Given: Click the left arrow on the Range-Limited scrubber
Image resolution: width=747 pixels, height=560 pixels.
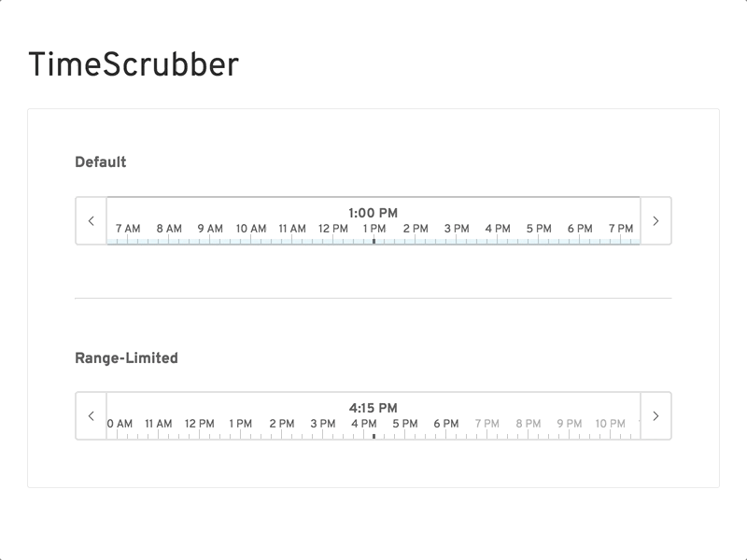Looking at the screenshot, I should point(92,413).
